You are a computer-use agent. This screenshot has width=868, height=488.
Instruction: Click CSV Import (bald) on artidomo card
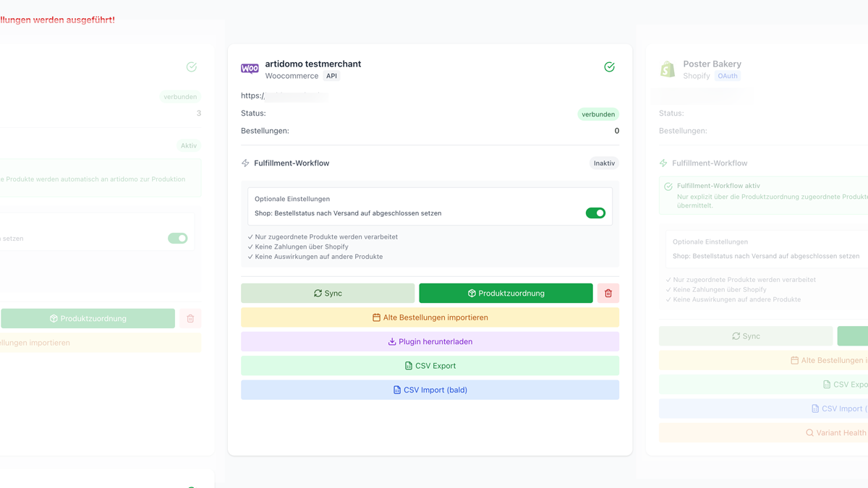[x=430, y=390]
